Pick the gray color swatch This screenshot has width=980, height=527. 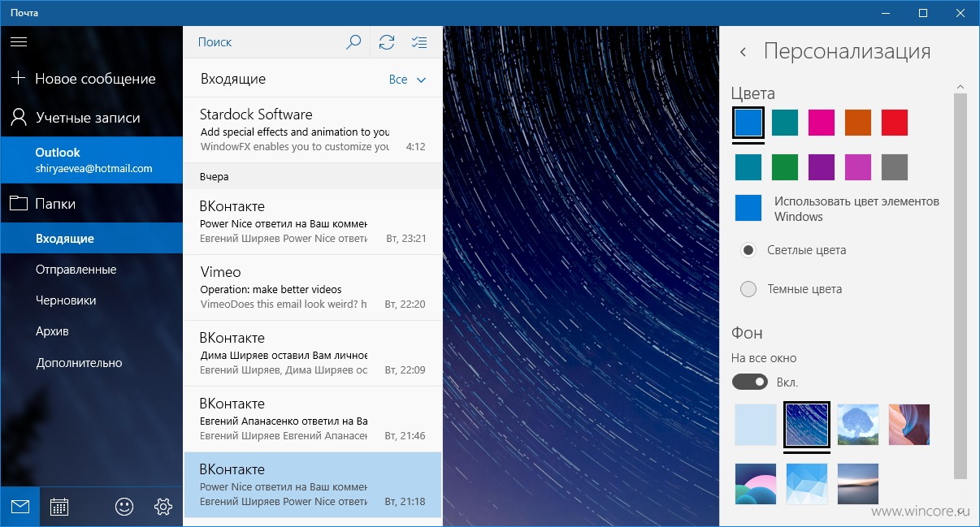click(895, 167)
